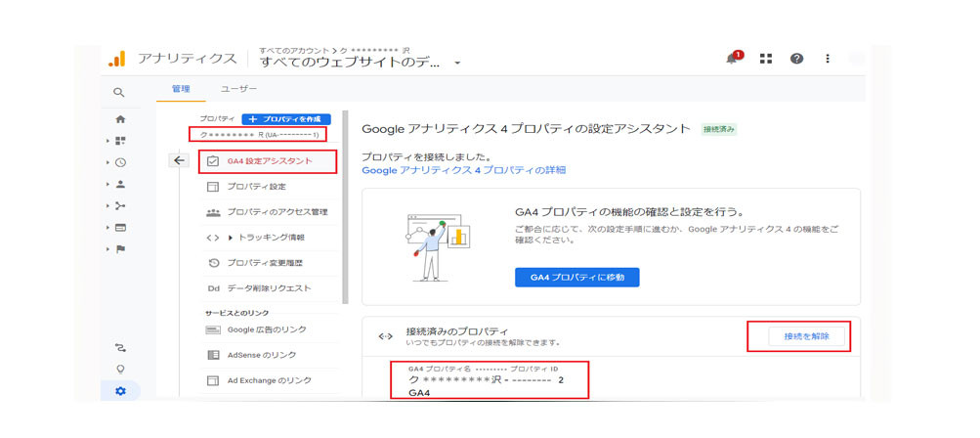Screen dimensions: 980x438
Task: Click the history icon for プロパティ変更履歴
Action: [212, 263]
